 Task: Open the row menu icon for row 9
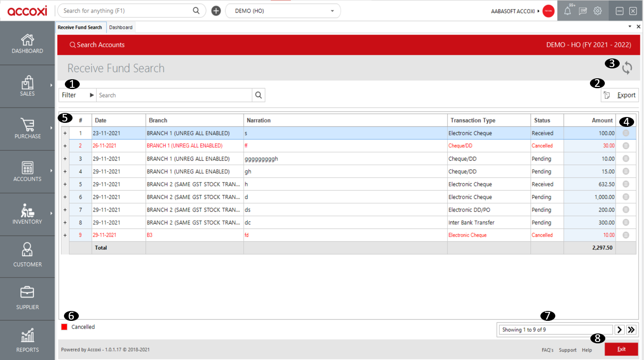[626, 235]
